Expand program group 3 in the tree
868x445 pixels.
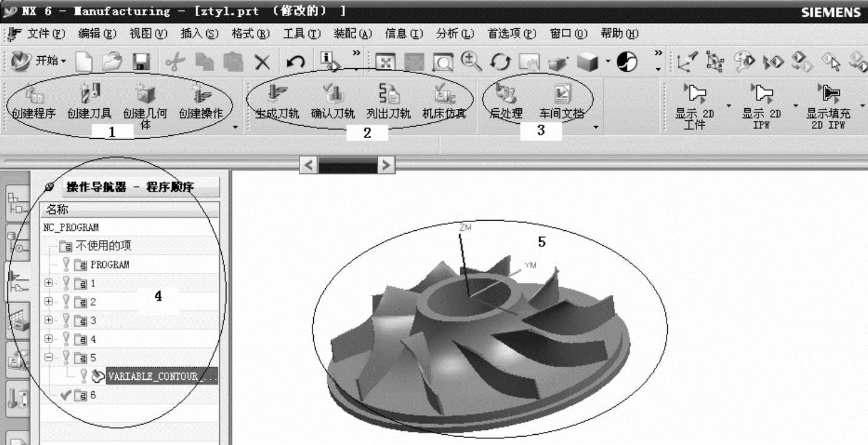[49, 321]
